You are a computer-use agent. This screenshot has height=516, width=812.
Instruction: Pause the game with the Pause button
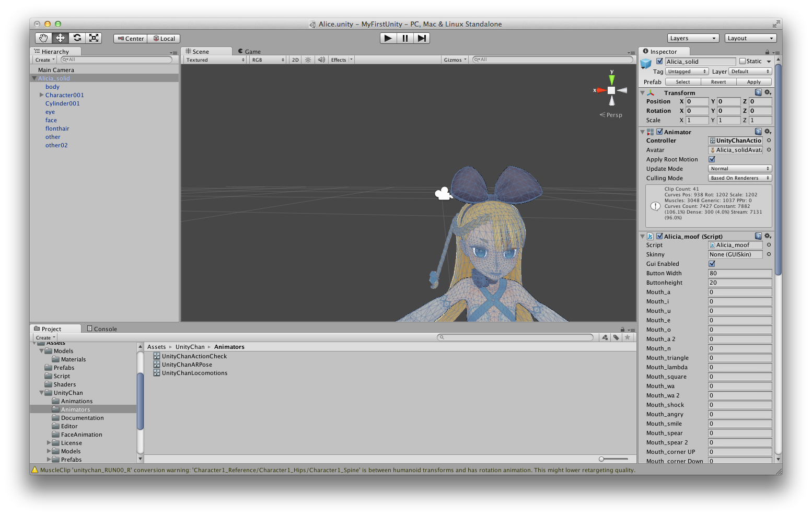(405, 38)
